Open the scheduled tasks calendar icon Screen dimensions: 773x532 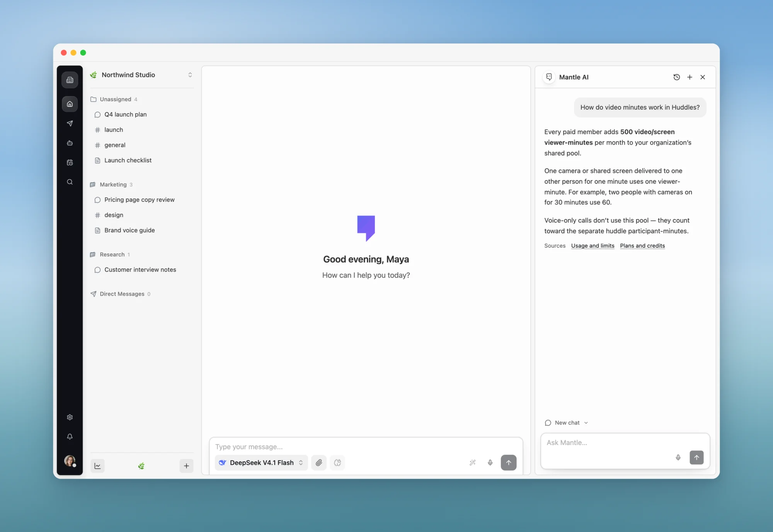click(x=70, y=163)
